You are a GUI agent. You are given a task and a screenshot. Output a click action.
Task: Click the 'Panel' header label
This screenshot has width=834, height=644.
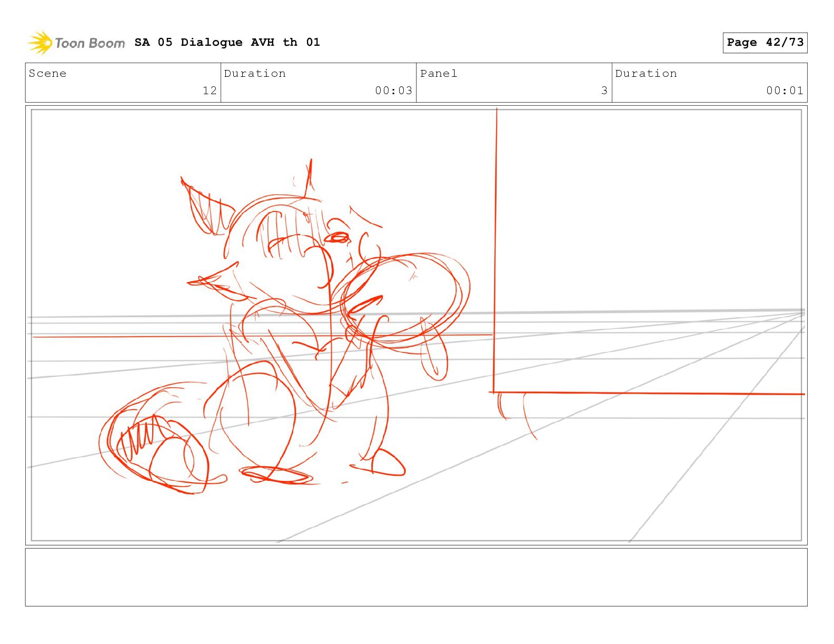point(439,74)
